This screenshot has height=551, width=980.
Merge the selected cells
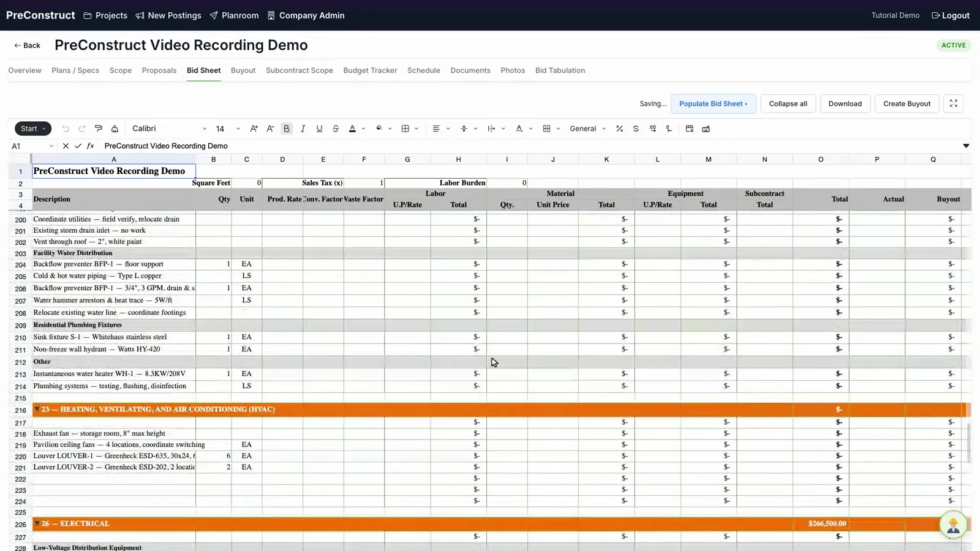click(546, 129)
